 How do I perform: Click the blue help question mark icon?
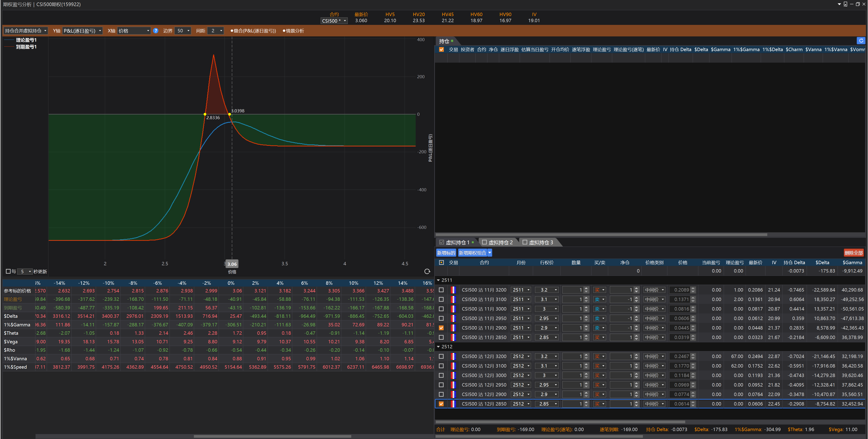click(x=156, y=31)
